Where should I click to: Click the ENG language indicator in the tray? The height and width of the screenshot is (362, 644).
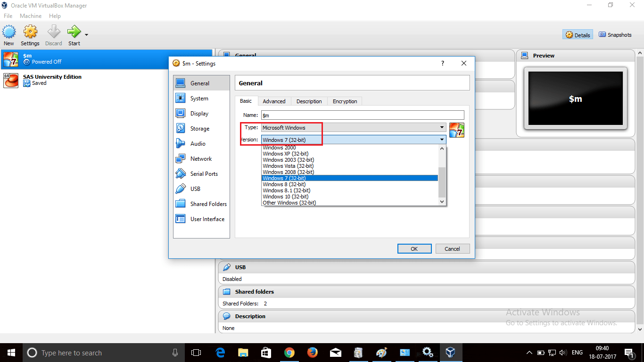[577, 353]
